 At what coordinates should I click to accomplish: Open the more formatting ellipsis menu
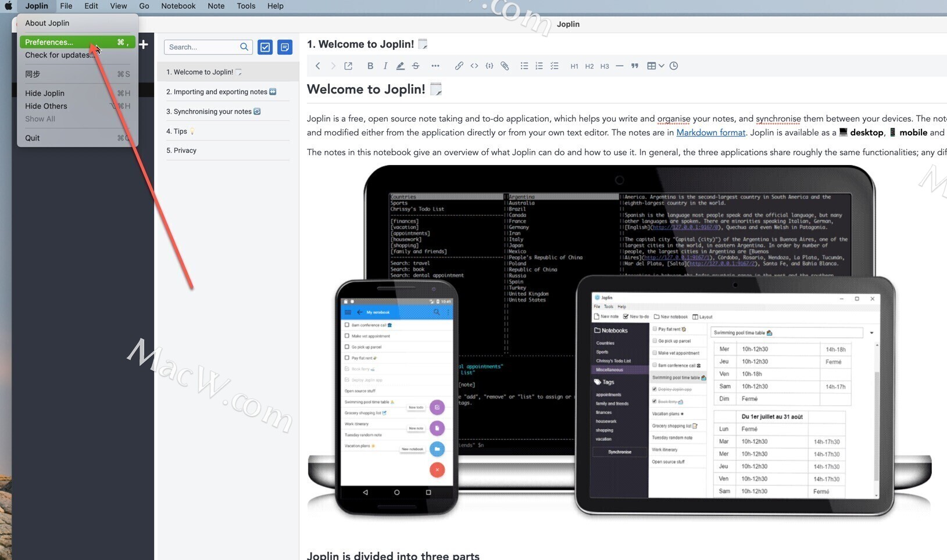coord(435,66)
